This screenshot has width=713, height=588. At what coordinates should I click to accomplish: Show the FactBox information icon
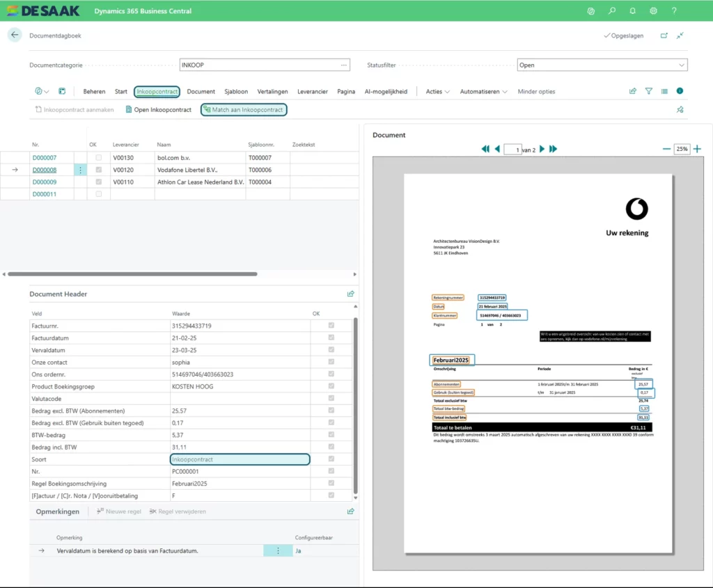[x=680, y=91]
